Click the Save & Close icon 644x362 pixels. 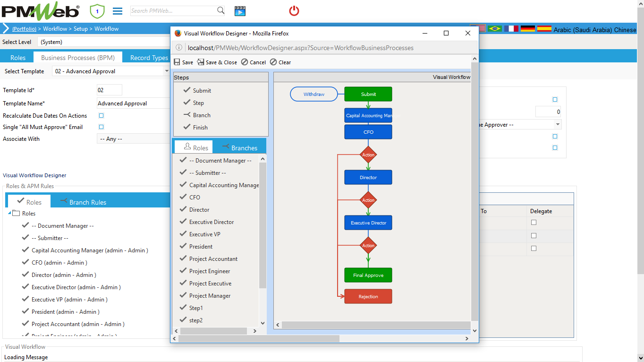click(217, 62)
